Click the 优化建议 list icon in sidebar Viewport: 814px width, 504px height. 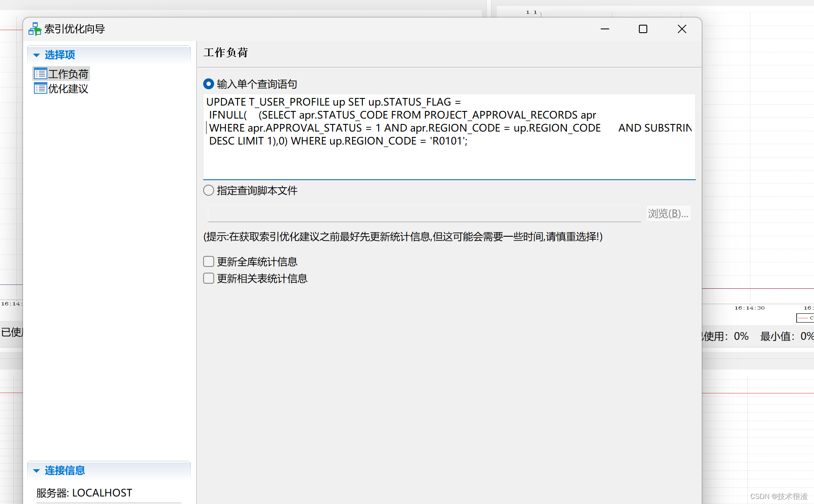[x=40, y=88]
